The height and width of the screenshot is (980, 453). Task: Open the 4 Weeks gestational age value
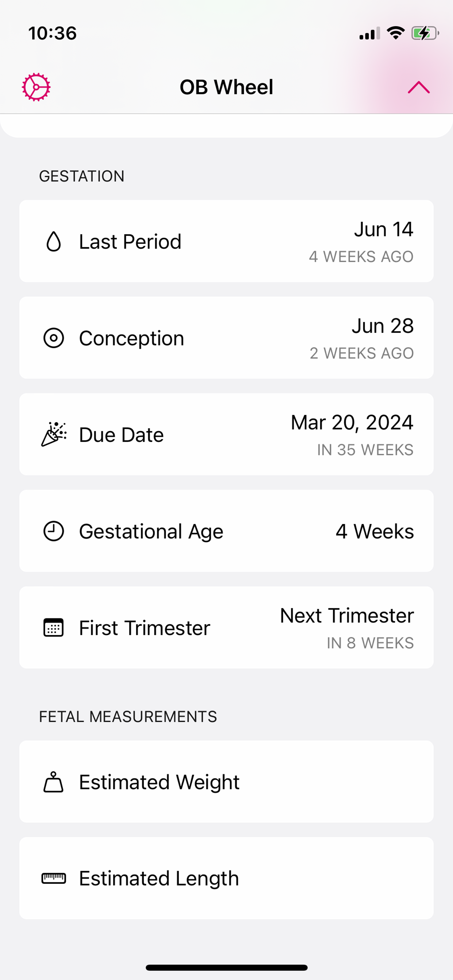(375, 531)
